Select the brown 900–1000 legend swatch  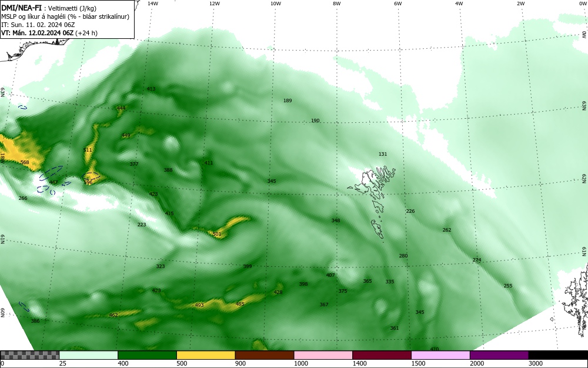pos(265,355)
